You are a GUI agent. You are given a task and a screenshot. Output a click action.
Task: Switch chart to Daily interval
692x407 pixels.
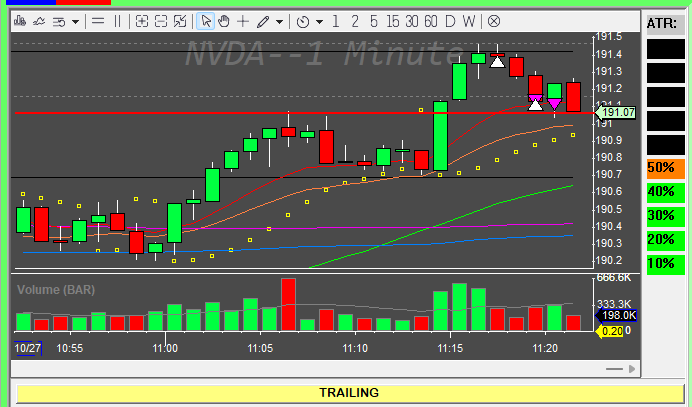tap(450, 21)
